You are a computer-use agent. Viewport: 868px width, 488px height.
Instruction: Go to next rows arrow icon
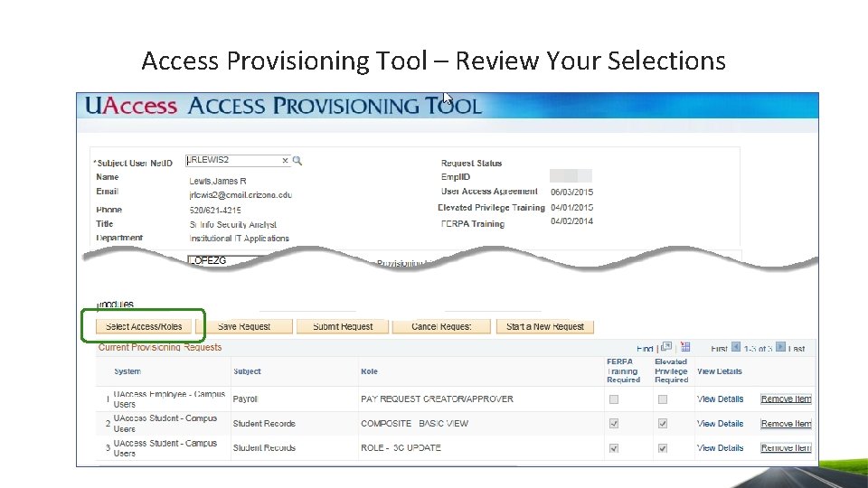pyautogui.click(x=780, y=347)
